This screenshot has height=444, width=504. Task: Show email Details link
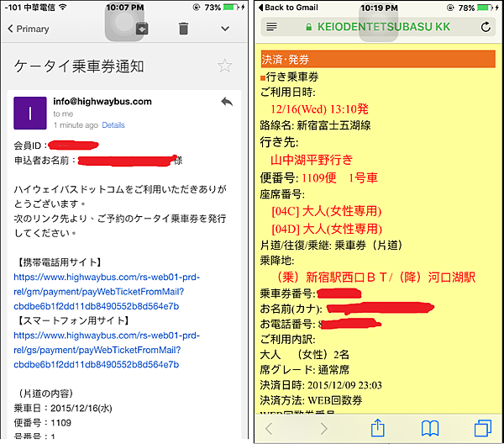coord(113,124)
